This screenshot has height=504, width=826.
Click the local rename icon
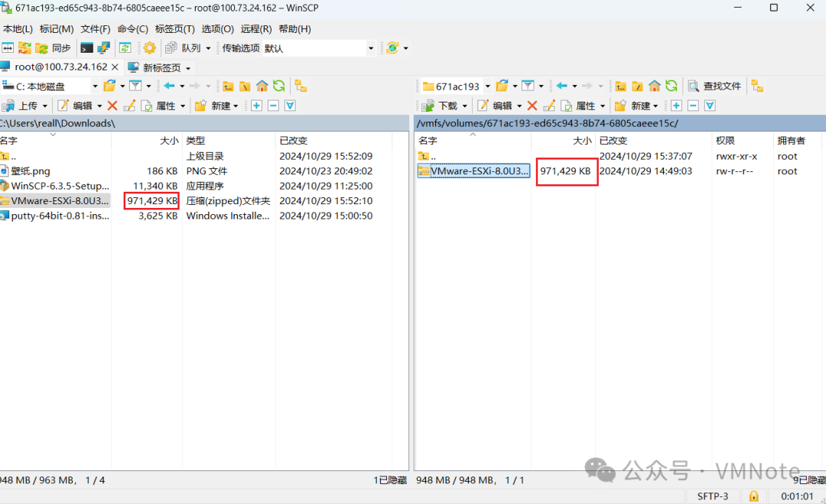pos(129,106)
